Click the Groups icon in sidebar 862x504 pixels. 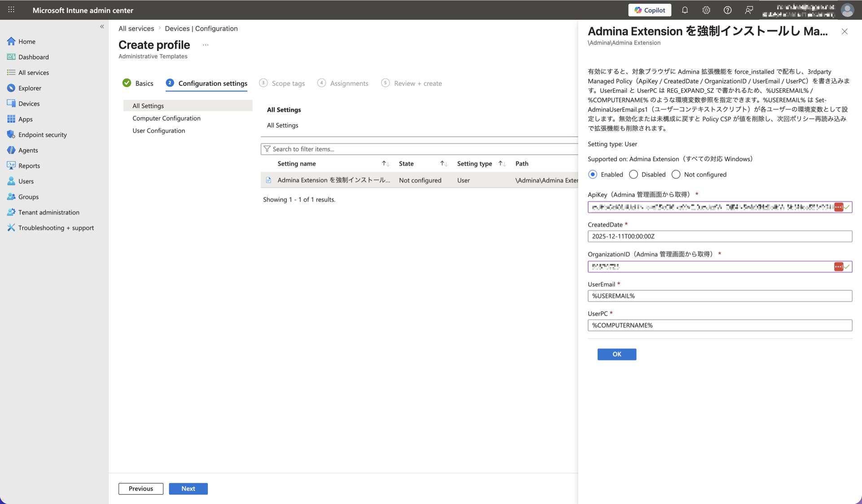[11, 197]
